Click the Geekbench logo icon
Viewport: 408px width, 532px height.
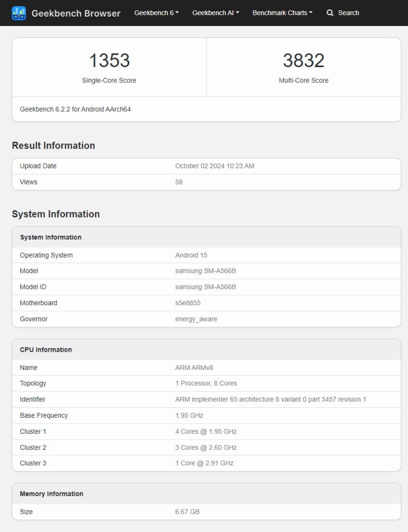click(19, 13)
